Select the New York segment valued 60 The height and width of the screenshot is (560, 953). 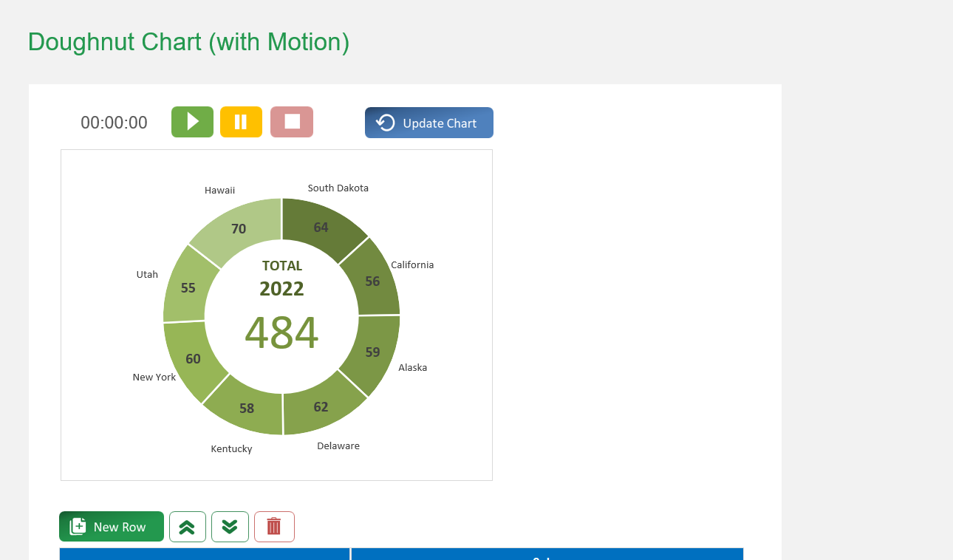193,358
